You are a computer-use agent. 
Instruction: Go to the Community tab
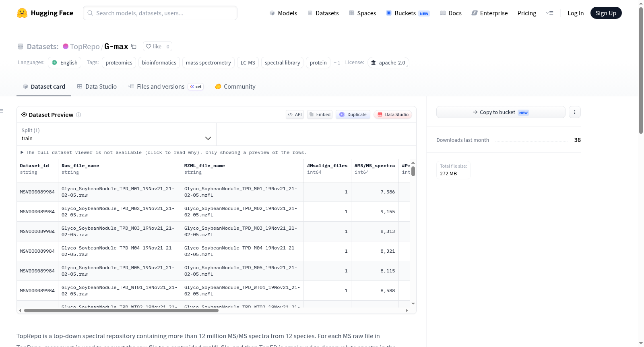pos(235,87)
